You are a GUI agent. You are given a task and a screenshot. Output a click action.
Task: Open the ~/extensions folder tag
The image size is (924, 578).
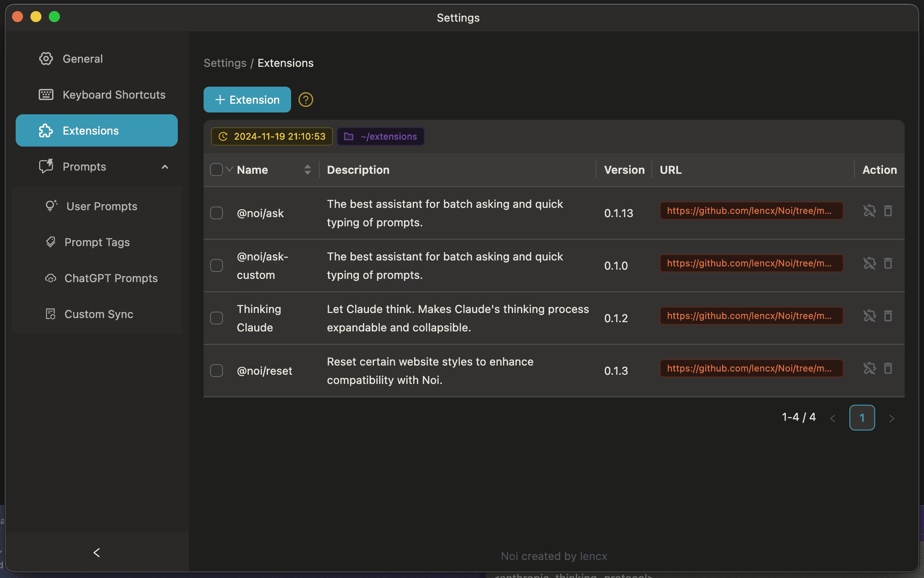(x=380, y=136)
